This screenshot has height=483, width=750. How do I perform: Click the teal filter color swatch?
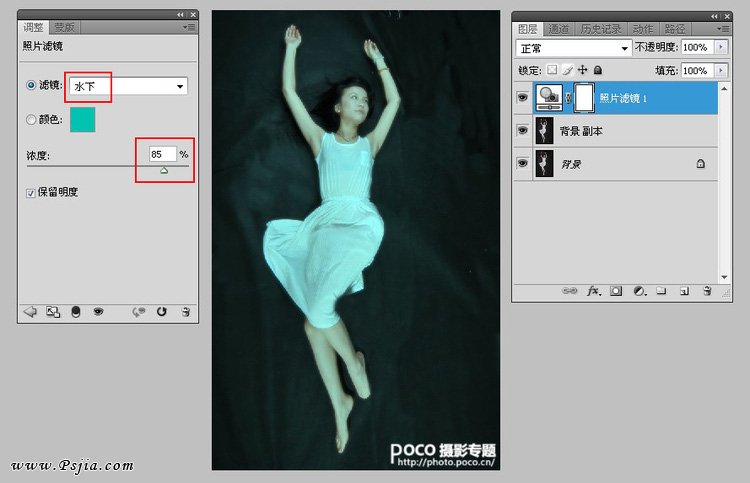(x=82, y=120)
